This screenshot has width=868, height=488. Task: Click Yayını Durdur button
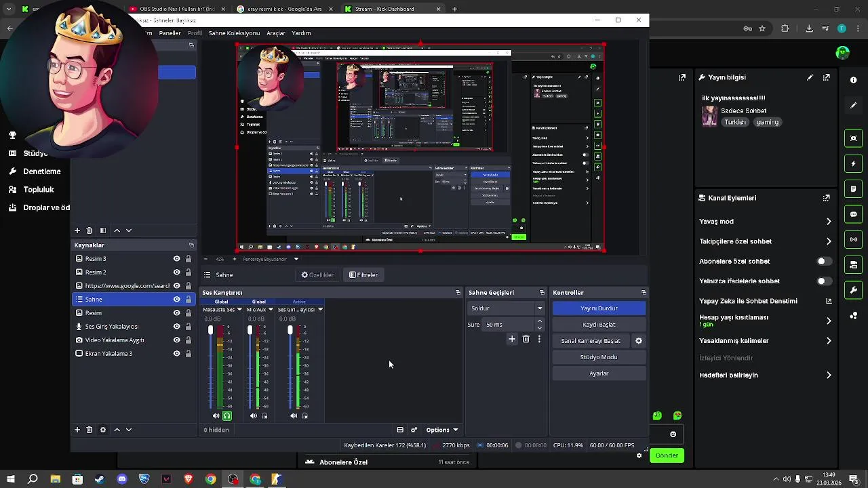(599, 308)
